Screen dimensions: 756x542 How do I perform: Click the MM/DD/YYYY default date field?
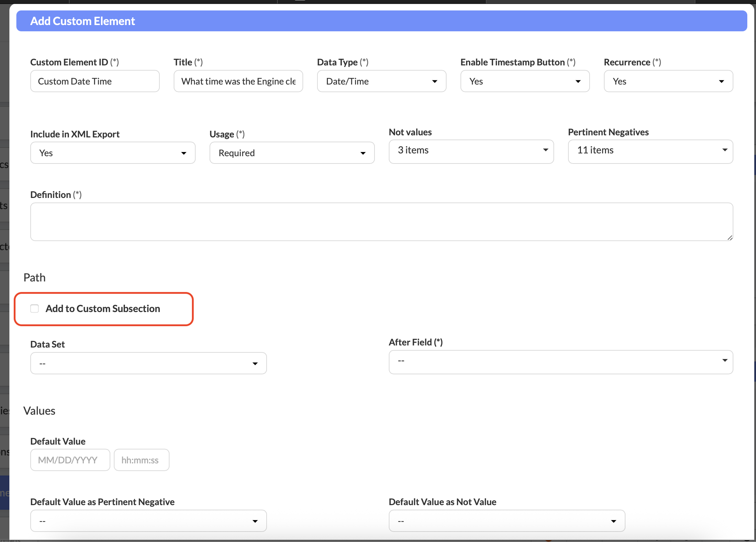pos(70,460)
